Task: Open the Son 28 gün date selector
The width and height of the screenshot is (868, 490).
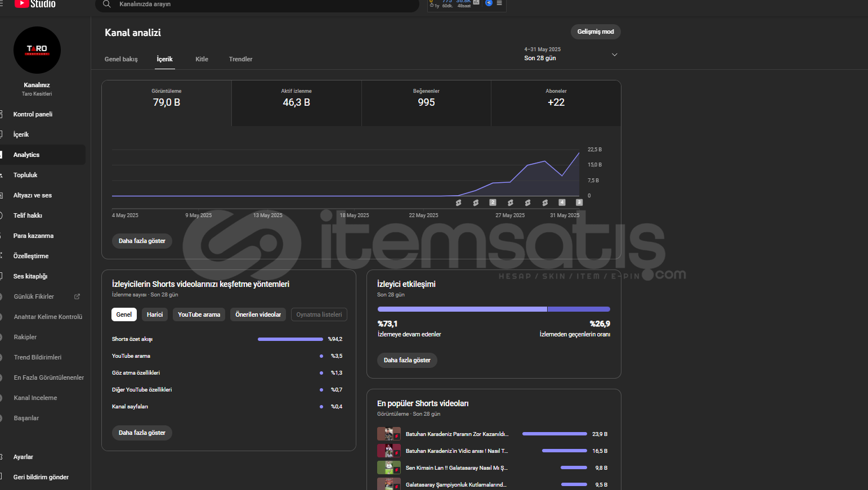Action: coord(571,54)
